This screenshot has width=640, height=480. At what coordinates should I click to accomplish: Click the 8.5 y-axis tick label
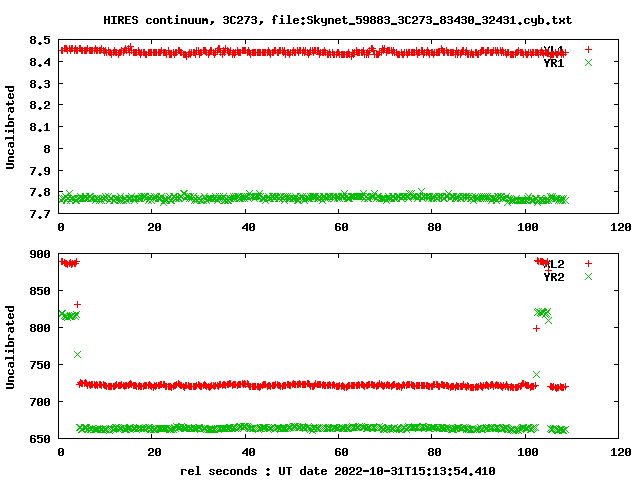[40, 40]
